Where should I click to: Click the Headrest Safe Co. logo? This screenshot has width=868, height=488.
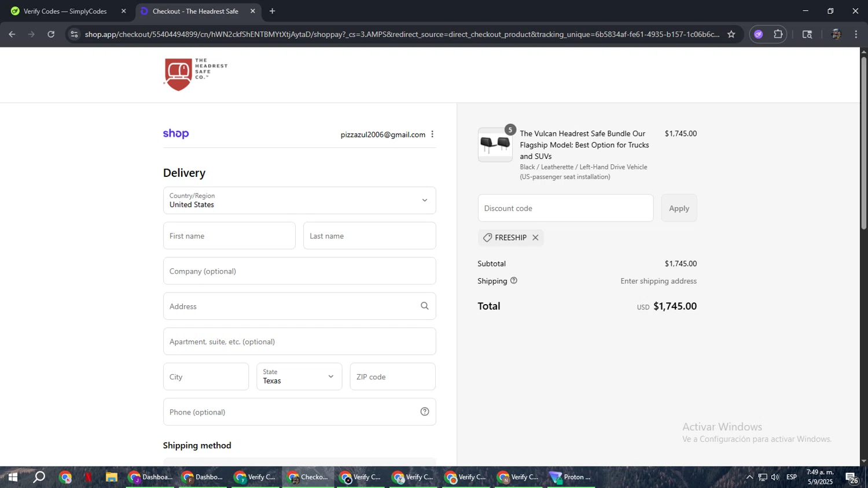[x=196, y=75]
